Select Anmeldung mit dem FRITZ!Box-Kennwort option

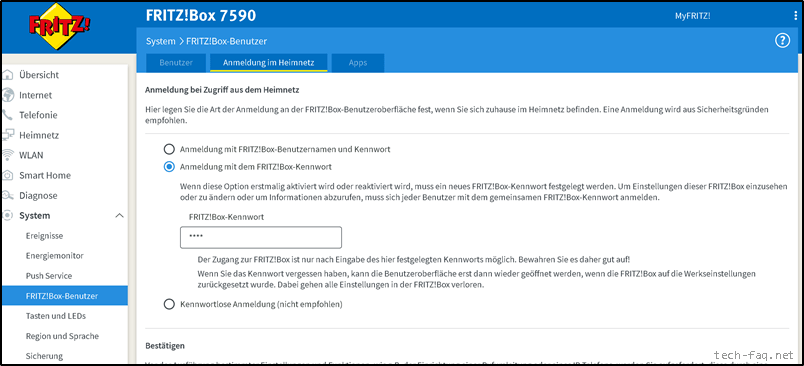point(169,167)
